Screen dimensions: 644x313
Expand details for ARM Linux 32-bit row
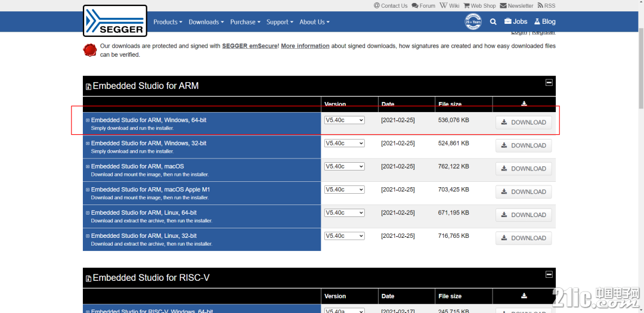point(88,235)
